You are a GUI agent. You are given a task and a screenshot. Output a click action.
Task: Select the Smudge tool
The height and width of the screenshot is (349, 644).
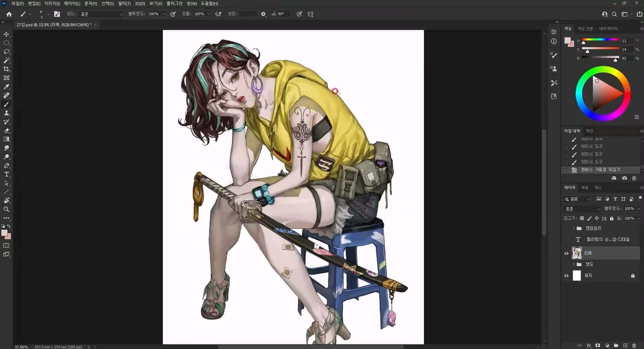tap(6, 148)
